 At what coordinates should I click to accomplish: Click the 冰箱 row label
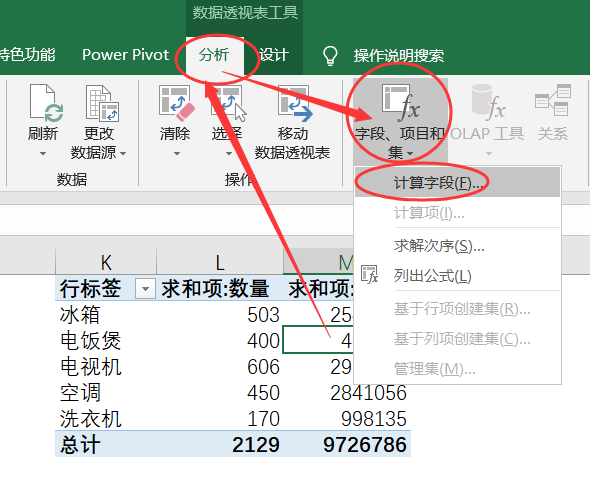(x=80, y=315)
